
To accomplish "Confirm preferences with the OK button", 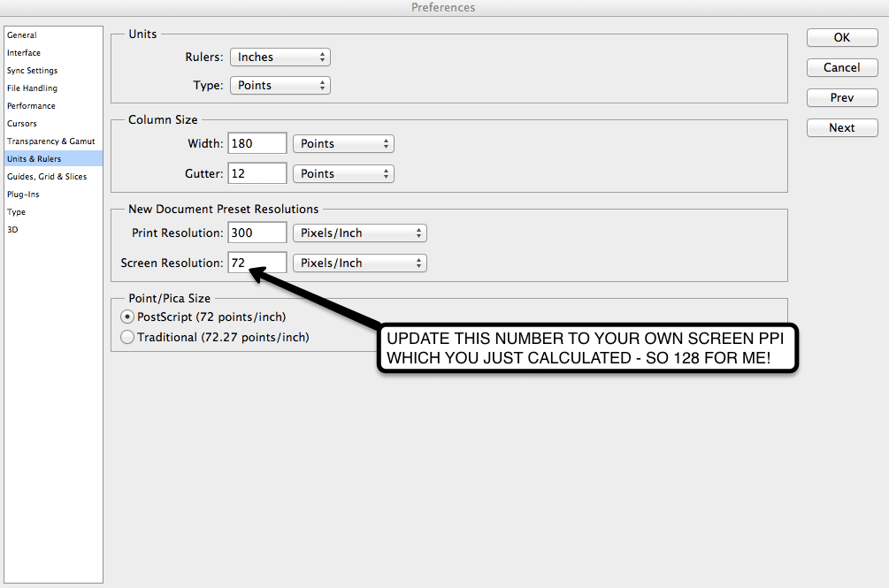I will click(842, 37).
